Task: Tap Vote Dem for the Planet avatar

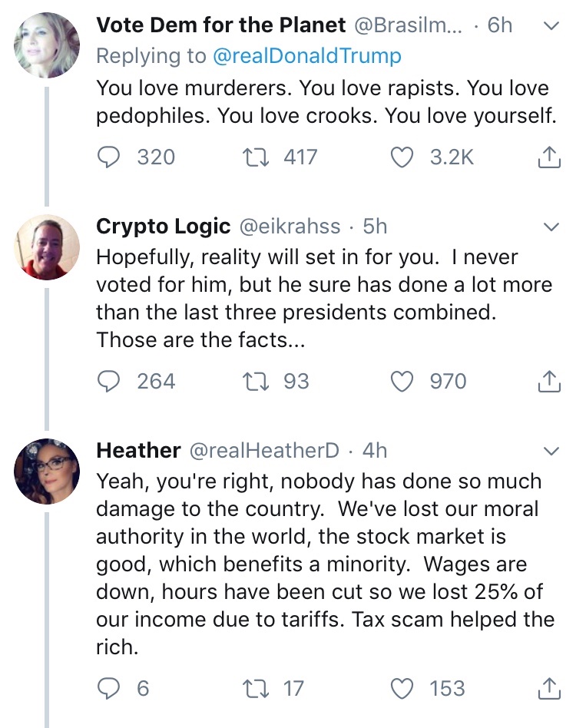Action: (47, 45)
